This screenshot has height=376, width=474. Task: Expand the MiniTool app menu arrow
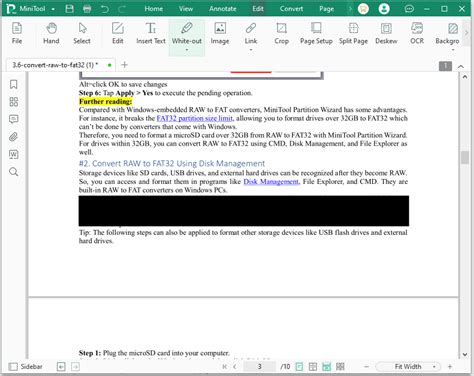[x=53, y=9]
